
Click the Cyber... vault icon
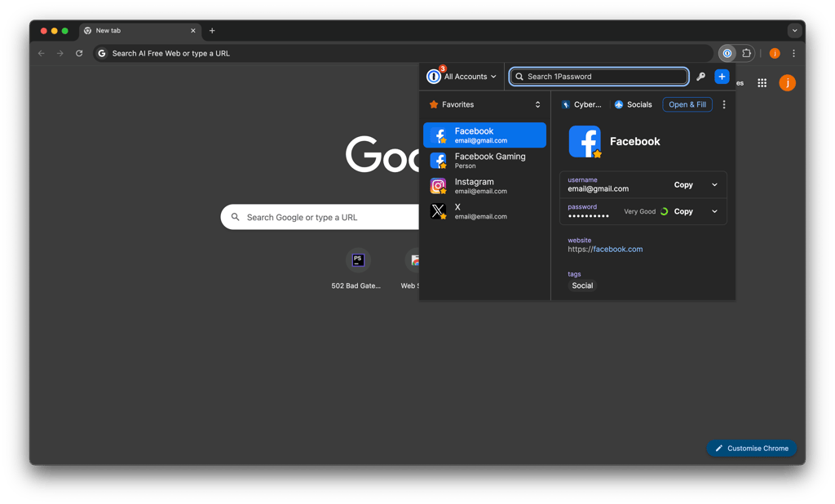click(x=566, y=104)
